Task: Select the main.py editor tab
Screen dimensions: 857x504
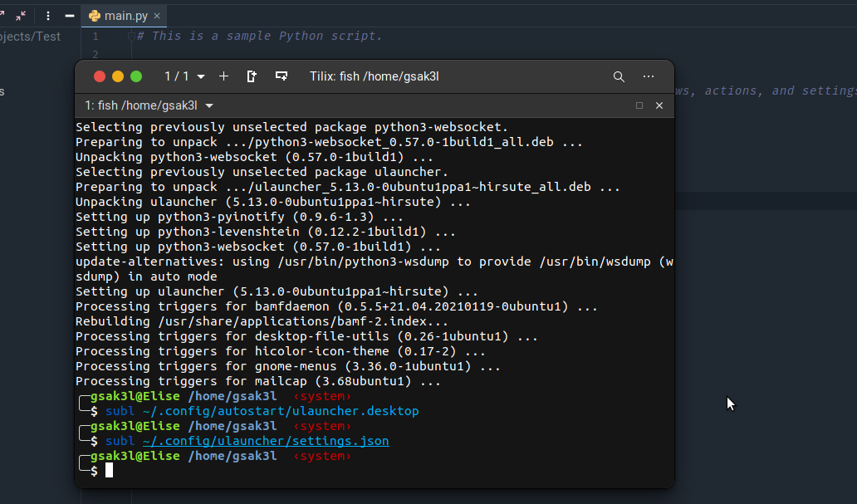Action: tap(125, 16)
